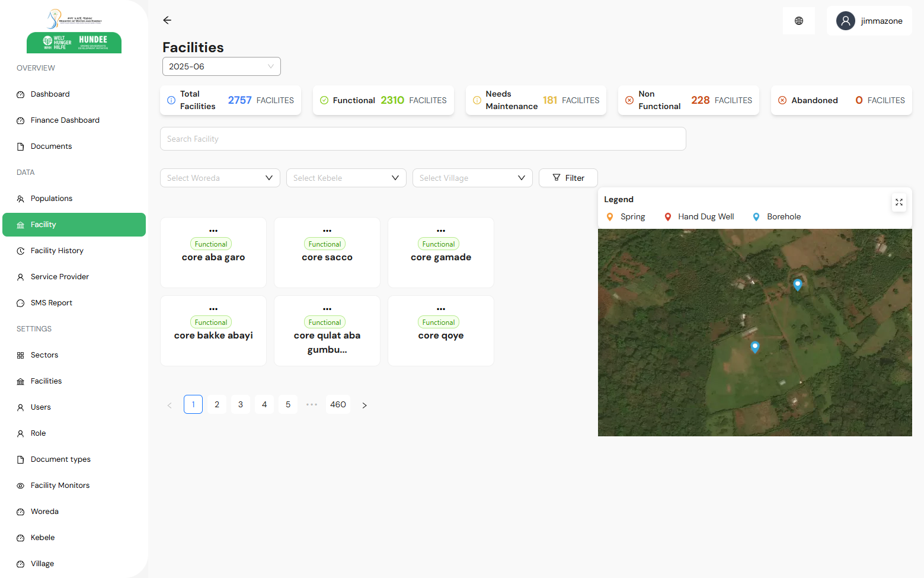This screenshot has height=578, width=924.
Task: Open SMS Report from sidebar
Action: pos(52,303)
